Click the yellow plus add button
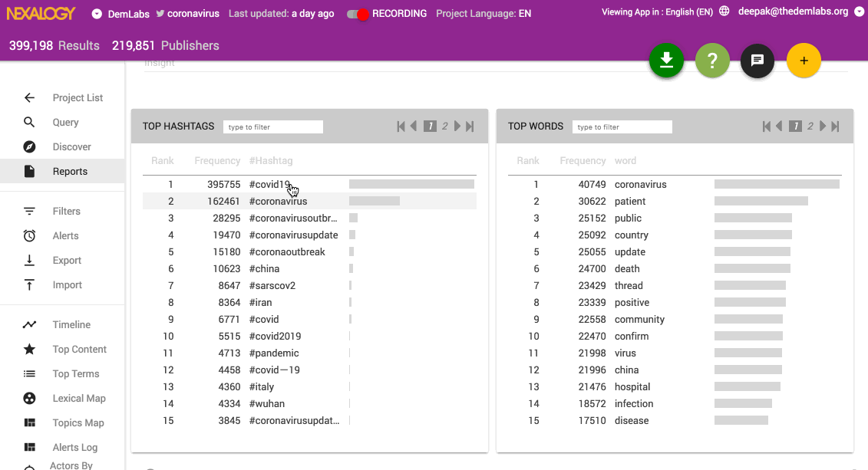Screen dimensions: 868x470 [x=804, y=61]
